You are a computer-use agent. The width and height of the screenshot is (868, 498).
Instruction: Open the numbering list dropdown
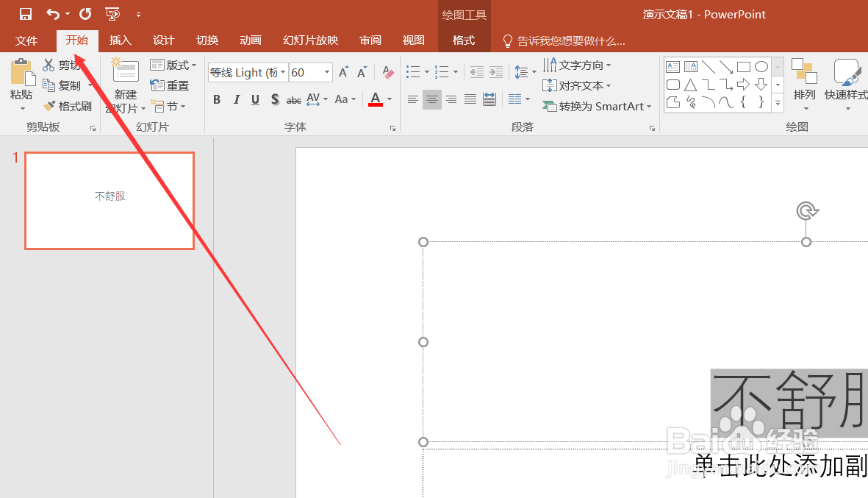[x=456, y=72]
